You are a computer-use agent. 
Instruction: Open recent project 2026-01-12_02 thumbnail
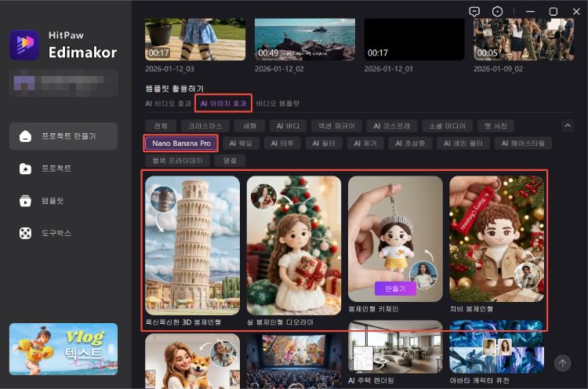[305, 39]
